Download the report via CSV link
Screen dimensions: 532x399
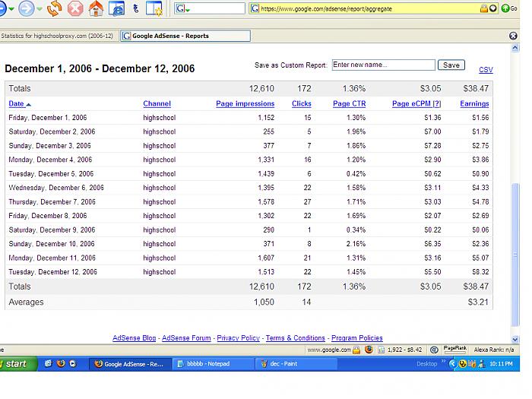pyautogui.click(x=486, y=70)
